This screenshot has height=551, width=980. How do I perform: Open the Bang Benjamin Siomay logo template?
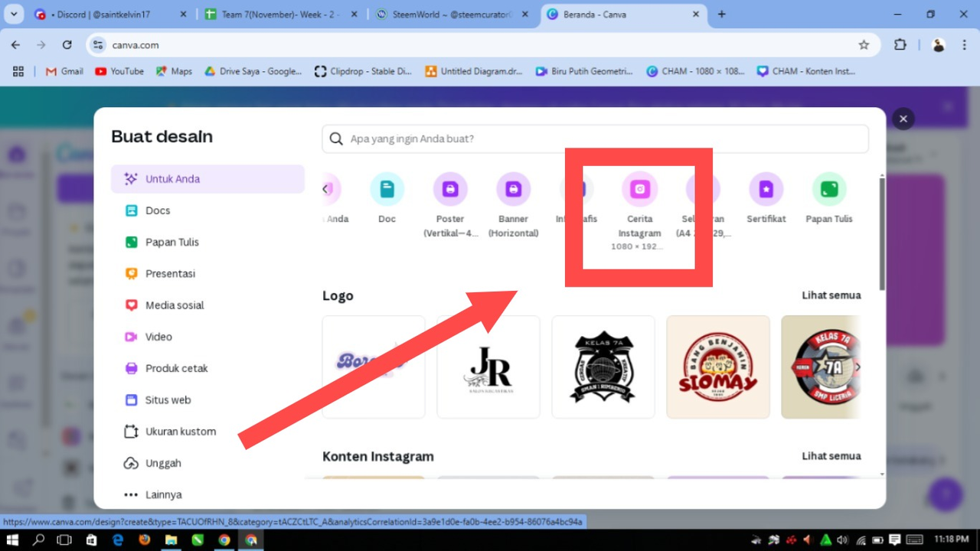[x=718, y=367]
